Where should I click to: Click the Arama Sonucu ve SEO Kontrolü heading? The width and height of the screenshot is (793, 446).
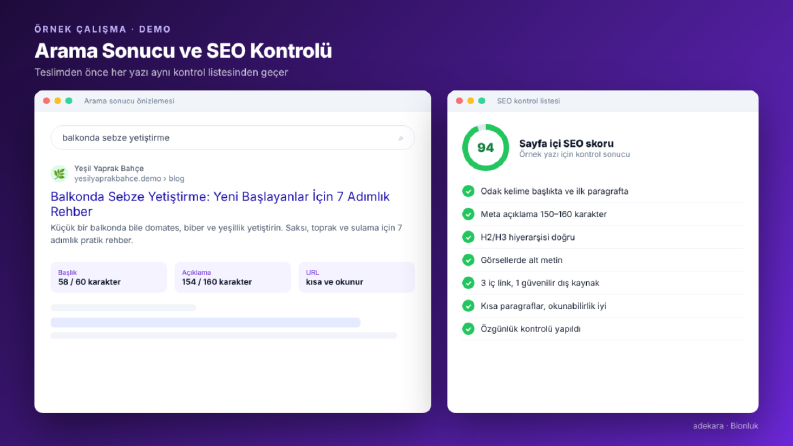pyautogui.click(x=183, y=51)
